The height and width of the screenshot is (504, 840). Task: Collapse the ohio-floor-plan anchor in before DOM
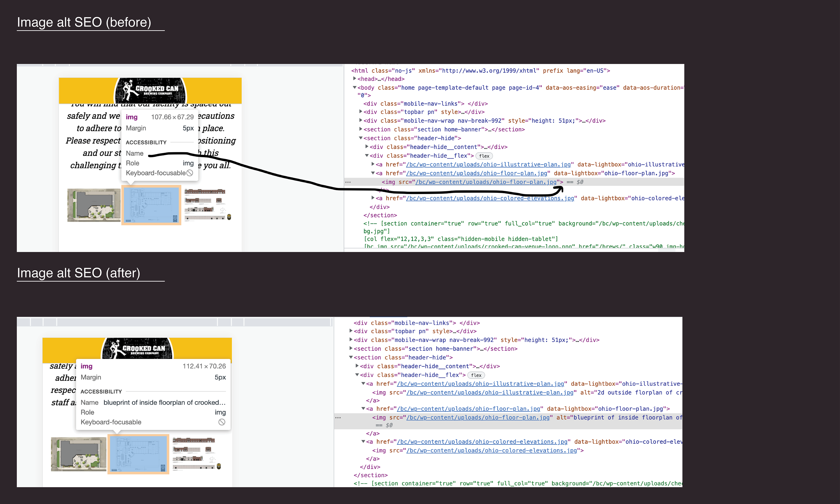point(373,173)
